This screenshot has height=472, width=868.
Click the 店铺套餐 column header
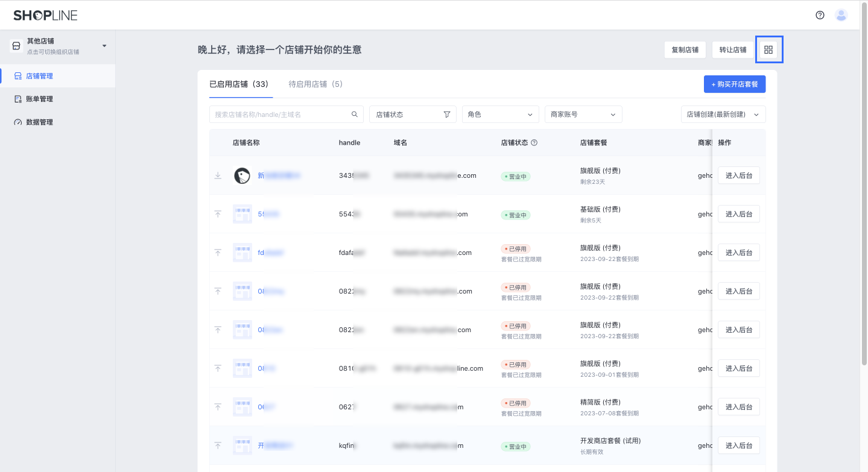tap(594, 143)
